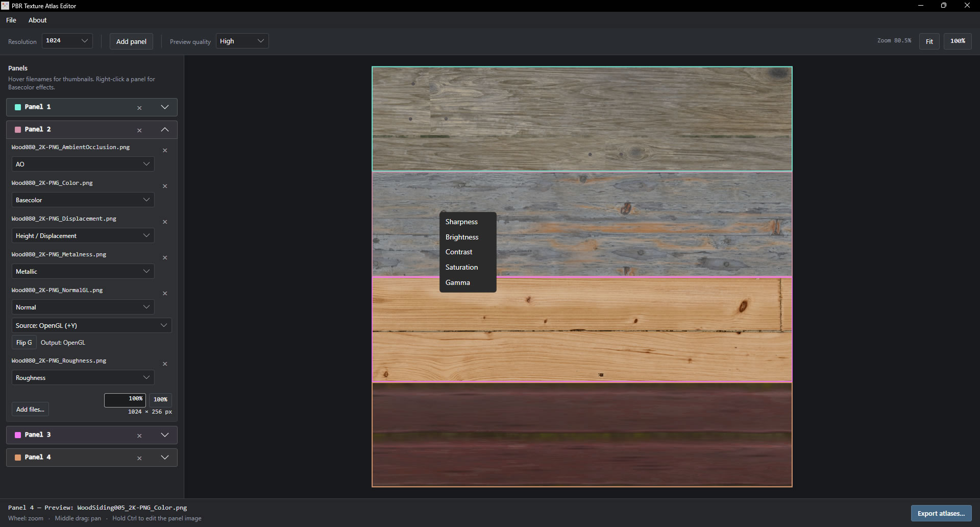This screenshot has width=980, height=527.
Task: Remove Panel 4 with its x icon
Action: pyautogui.click(x=139, y=458)
